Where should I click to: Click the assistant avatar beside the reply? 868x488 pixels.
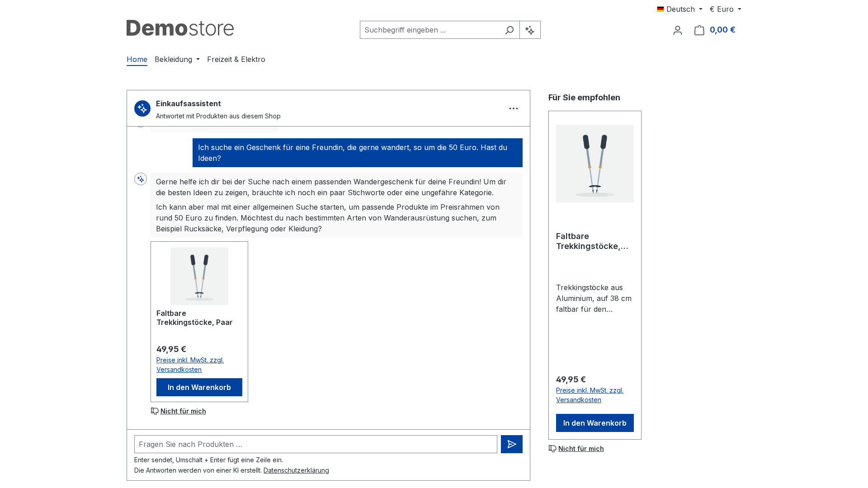(141, 179)
